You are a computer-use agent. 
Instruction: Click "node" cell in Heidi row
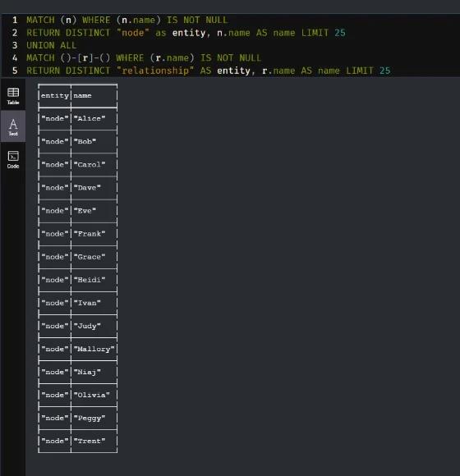pos(55,280)
